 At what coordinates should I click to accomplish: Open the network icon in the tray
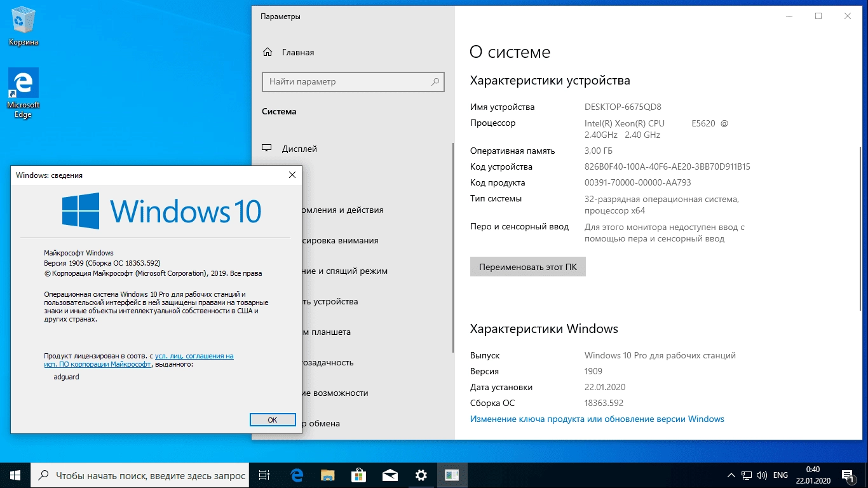[747, 475]
